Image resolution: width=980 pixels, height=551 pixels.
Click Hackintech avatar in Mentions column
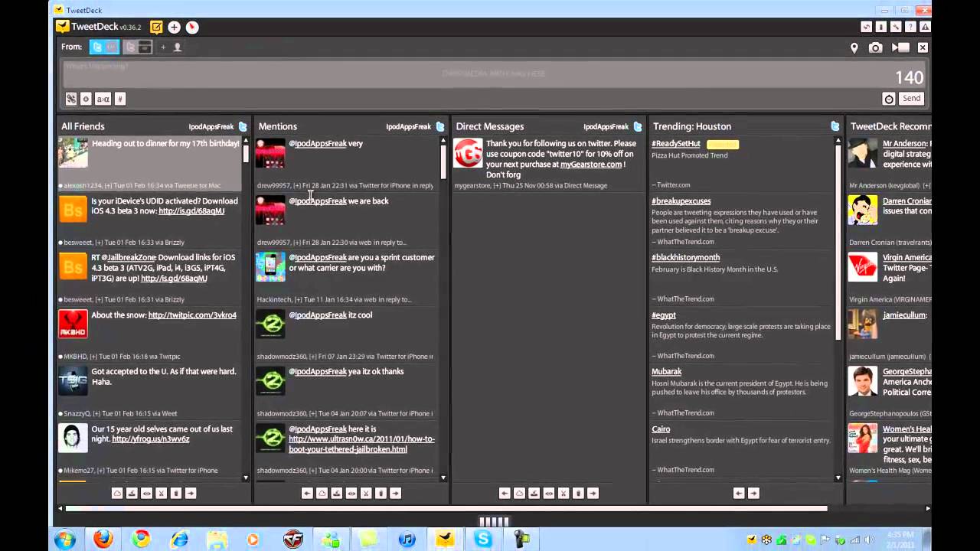tap(270, 266)
